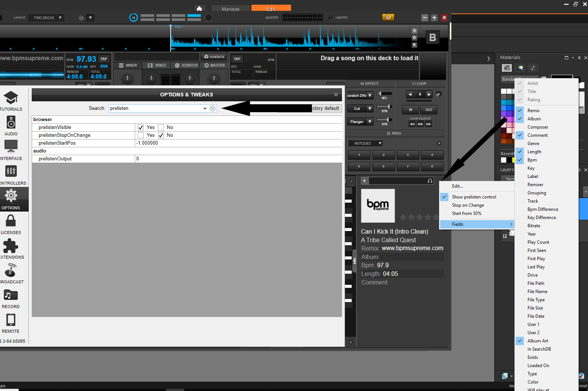Open the waveform options dropdown arrow
This screenshot has height=391, width=588.
(x=90, y=18)
